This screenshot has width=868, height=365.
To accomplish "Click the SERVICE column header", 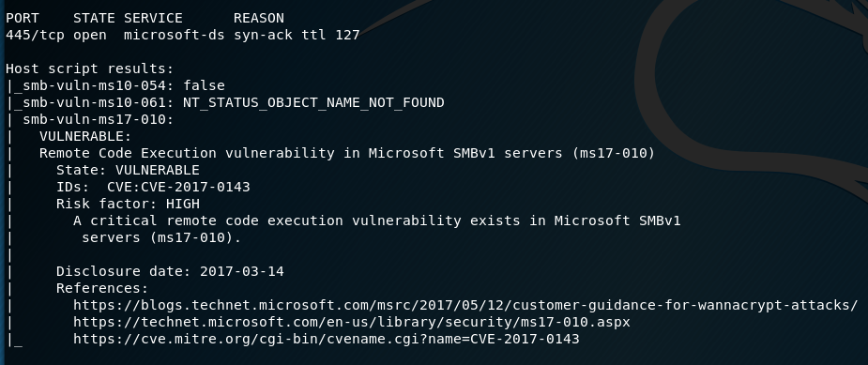I will (153, 18).
